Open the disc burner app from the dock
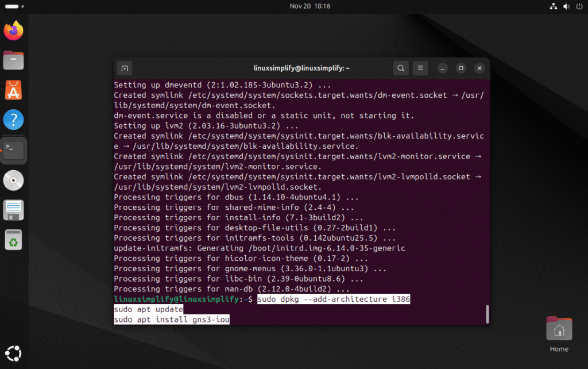588x369 pixels. coord(13,180)
